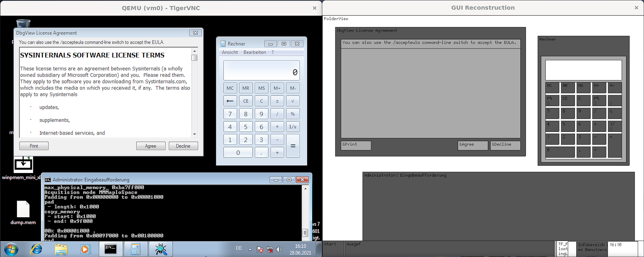Screen dimensions: 644x257
Task: Click the C clear key in QEMU calculator
Action: point(262,101)
